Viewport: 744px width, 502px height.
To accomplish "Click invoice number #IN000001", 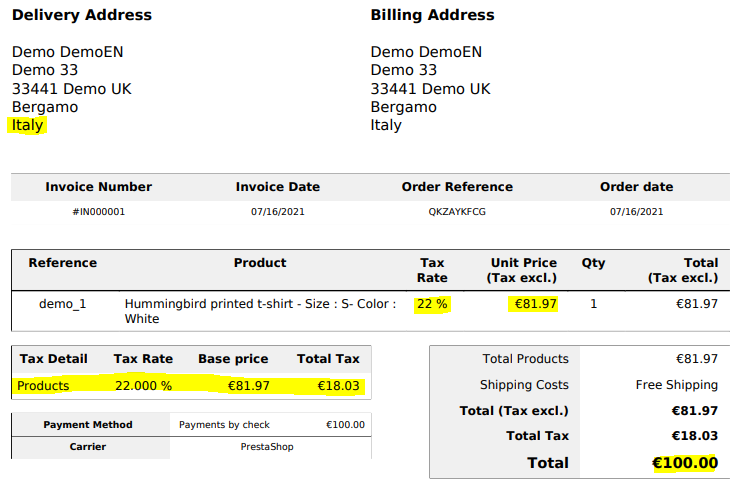I will (x=99, y=212).
